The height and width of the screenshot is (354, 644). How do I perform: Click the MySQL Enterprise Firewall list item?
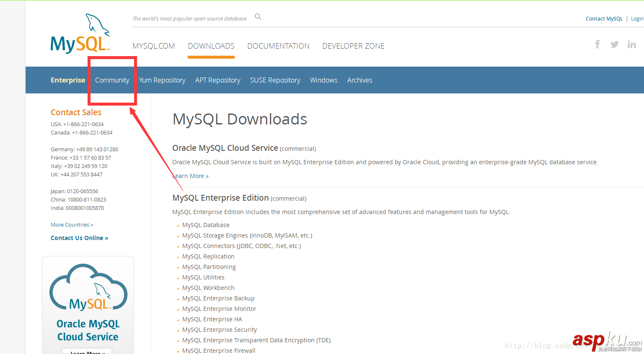click(219, 351)
